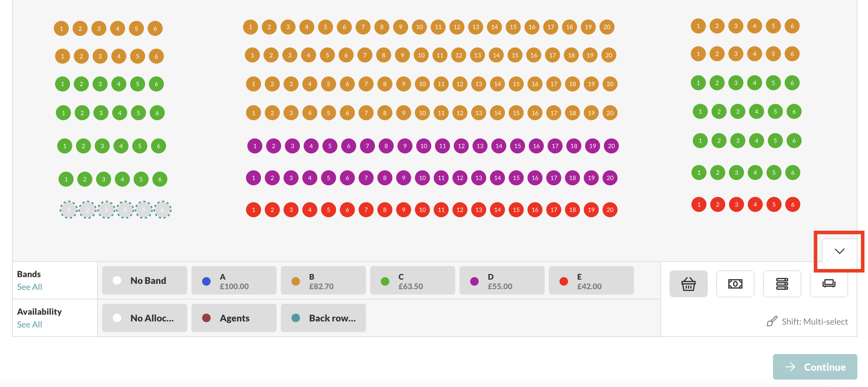
Task: Choose band C £63.50
Action: click(413, 280)
